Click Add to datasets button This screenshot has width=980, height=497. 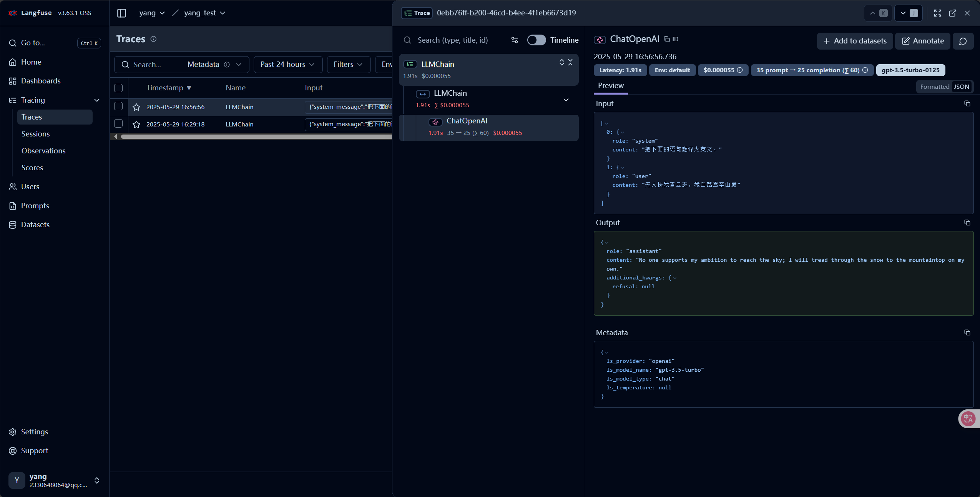[x=855, y=41]
